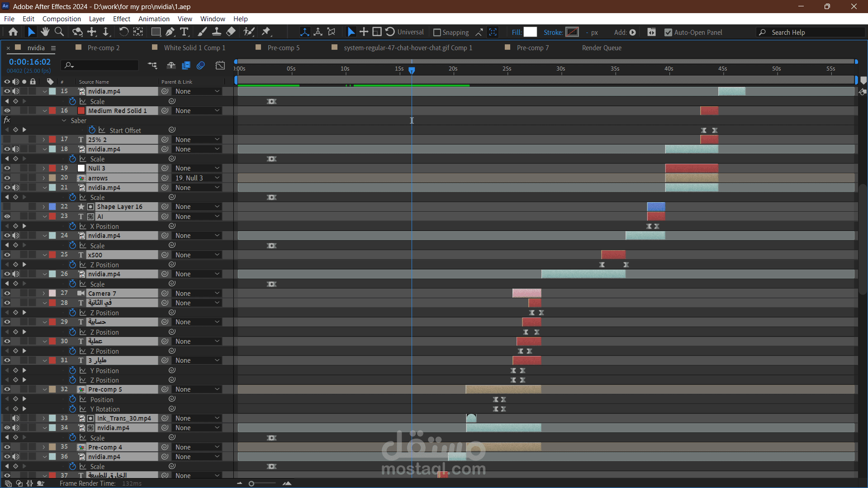The height and width of the screenshot is (488, 868).
Task: Select the Brush tool
Action: [x=202, y=32]
